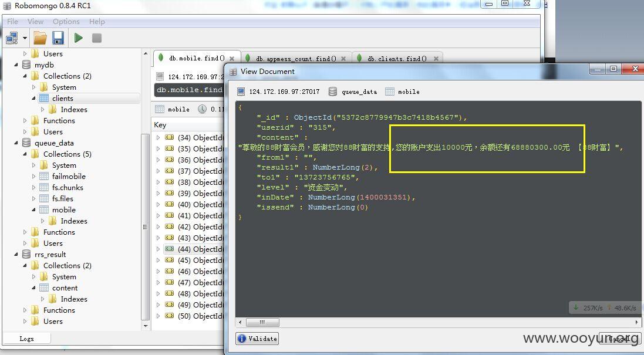Close the db.appmess_count.find() tab
Screen dimensions: 644x355
click(343, 59)
